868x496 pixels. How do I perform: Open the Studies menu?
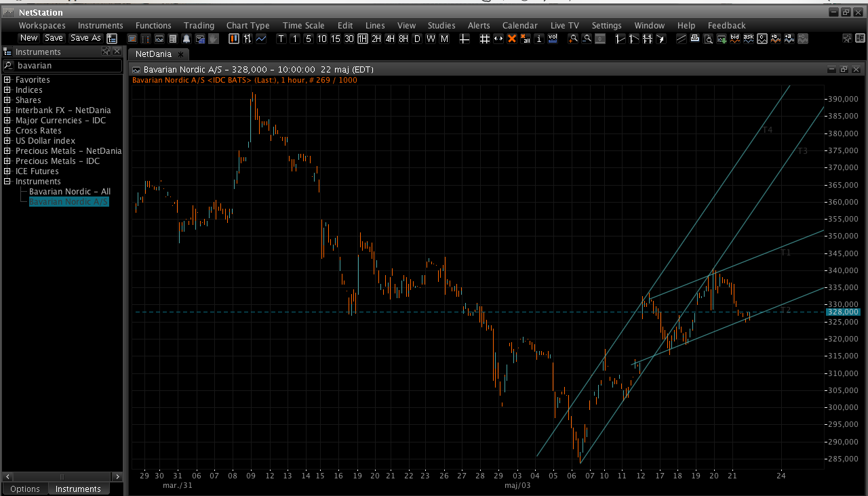pos(441,26)
